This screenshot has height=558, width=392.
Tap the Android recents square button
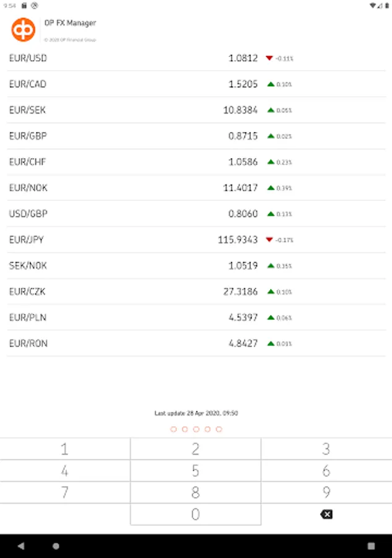(371, 546)
